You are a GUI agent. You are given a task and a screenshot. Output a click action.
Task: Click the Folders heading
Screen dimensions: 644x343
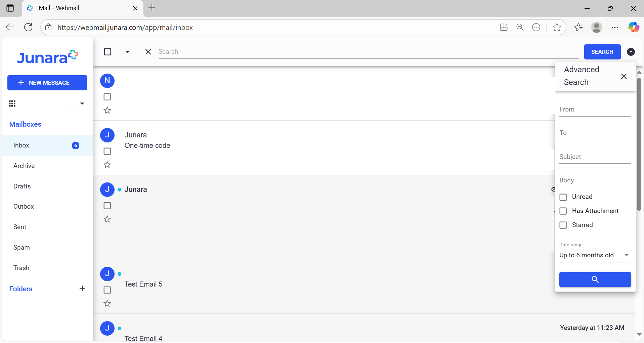pyautogui.click(x=21, y=289)
